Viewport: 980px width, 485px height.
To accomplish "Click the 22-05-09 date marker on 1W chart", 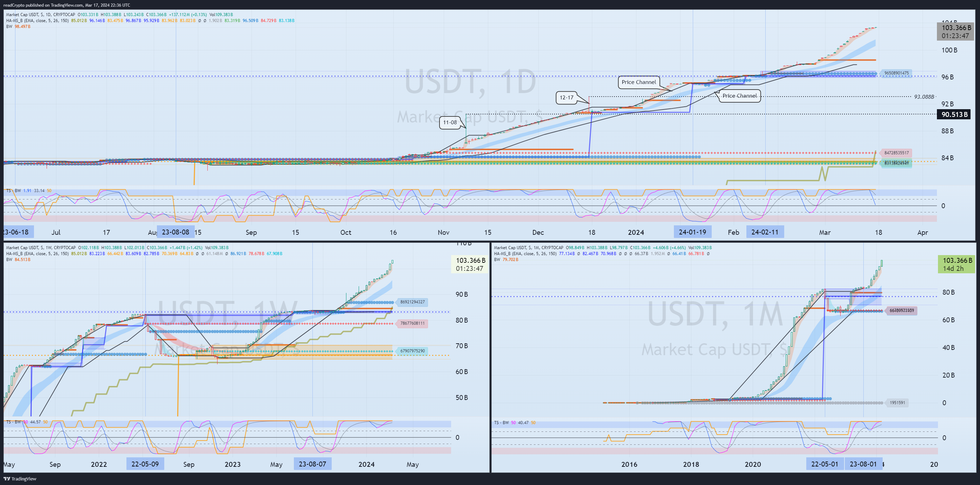I will (145, 464).
